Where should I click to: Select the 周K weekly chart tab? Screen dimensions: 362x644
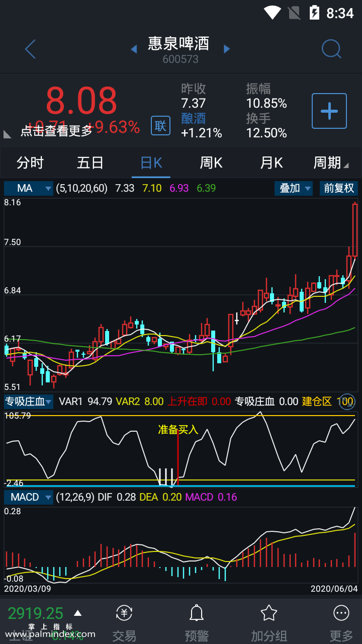click(211, 163)
